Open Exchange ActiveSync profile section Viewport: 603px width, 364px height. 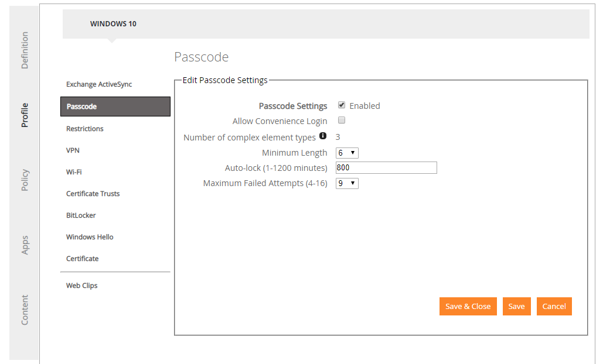click(x=99, y=84)
